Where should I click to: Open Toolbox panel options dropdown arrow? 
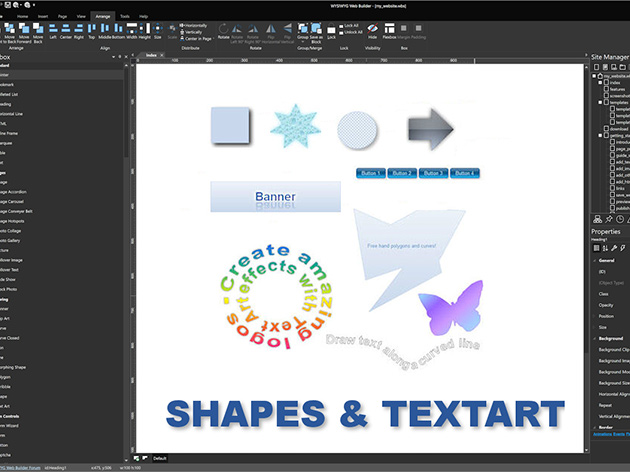[x=113, y=57]
